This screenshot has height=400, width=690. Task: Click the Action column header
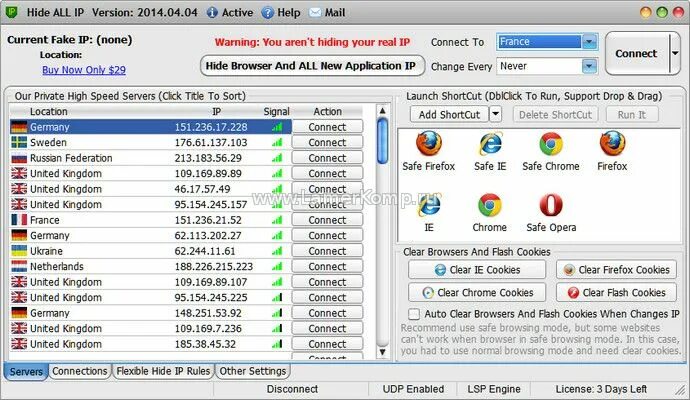point(327,111)
